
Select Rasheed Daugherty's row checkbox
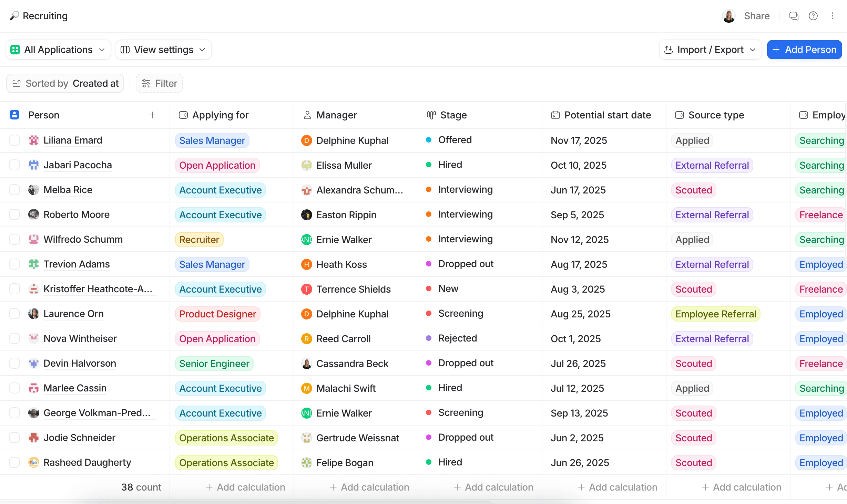coord(14,462)
